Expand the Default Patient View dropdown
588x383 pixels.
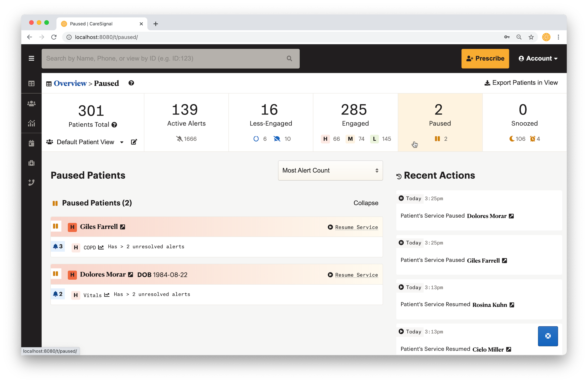pos(122,142)
